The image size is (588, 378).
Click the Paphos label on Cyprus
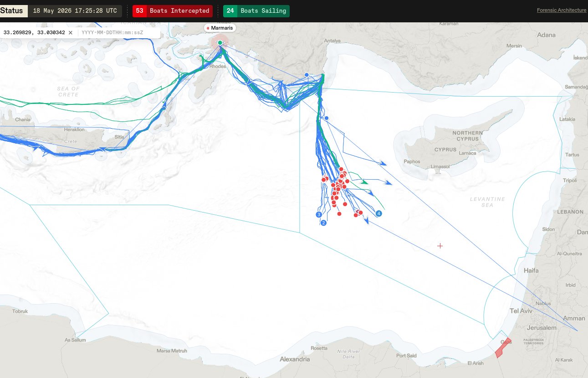pyautogui.click(x=412, y=161)
